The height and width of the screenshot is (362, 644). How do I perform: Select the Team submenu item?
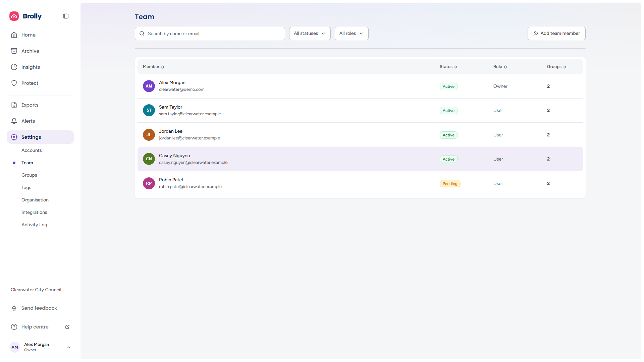[x=27, y=163]
